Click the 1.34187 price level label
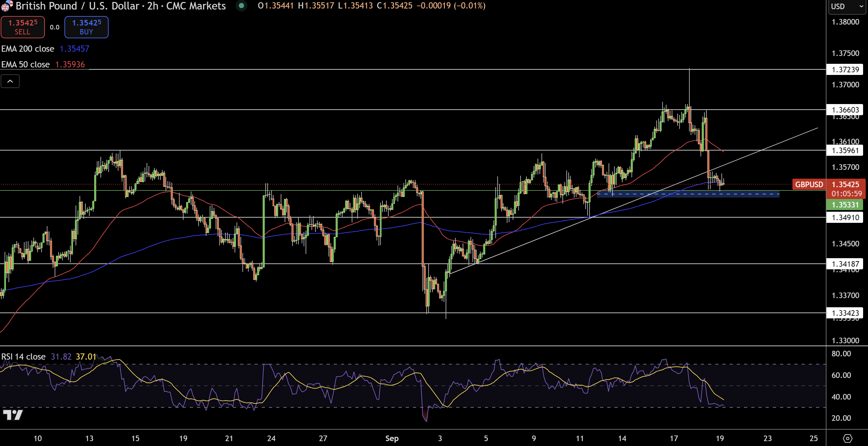This screenshot has width=868, height=446. click(x=845, y=264)
